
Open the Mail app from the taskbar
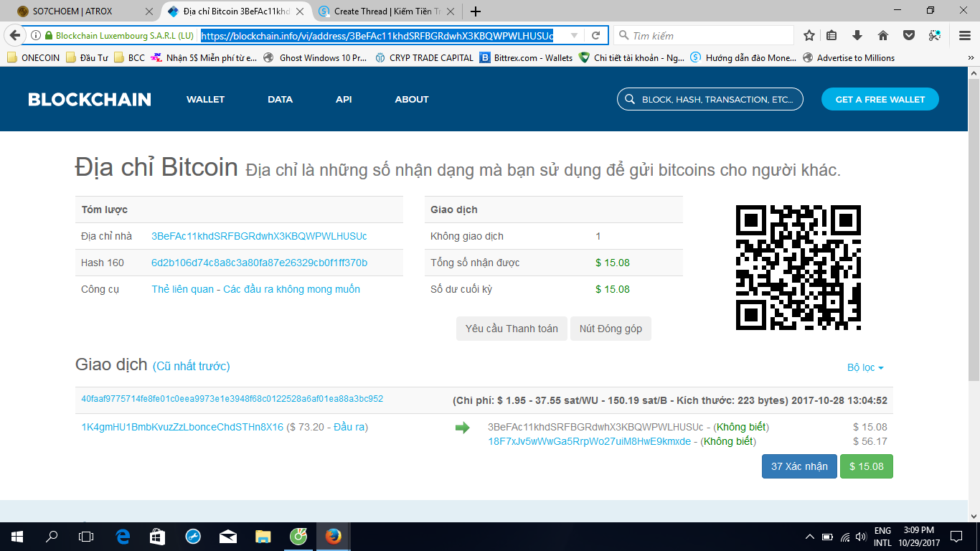[x=228, y=536]
